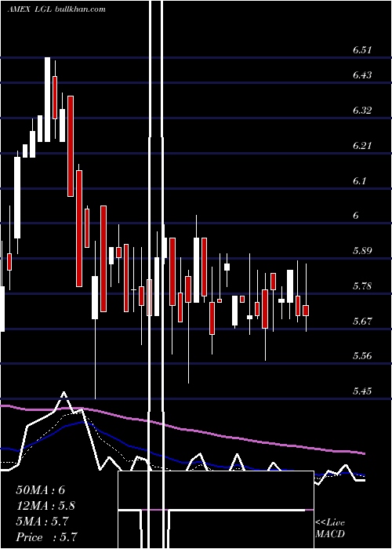
Task: Click the 6.51 price axis label
Action: tap(361, 50)
